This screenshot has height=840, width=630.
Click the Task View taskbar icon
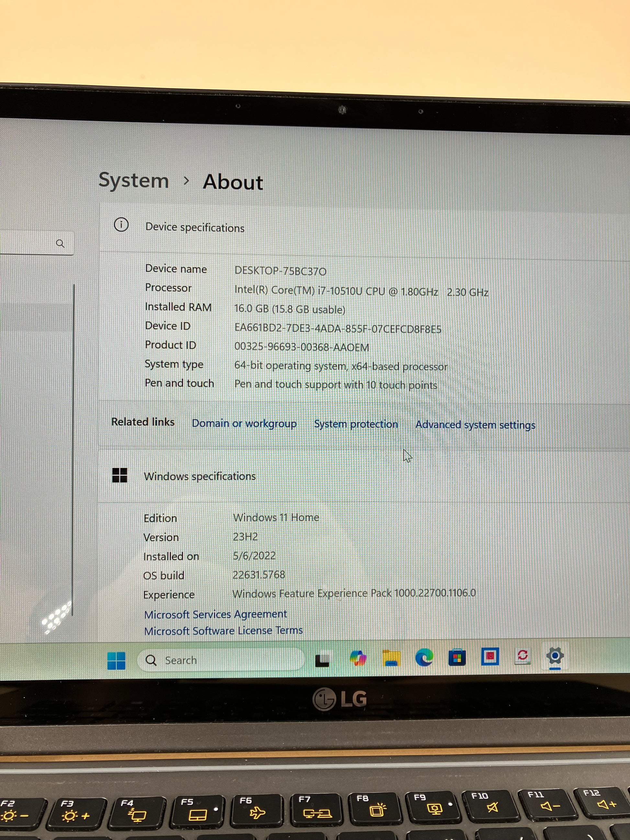(322, 659)
